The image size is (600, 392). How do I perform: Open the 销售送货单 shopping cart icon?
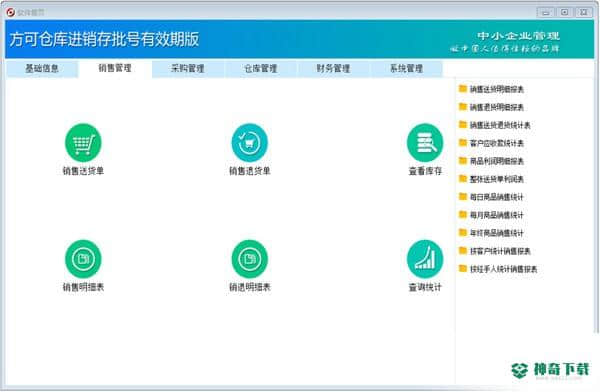[x=83, y=142]
